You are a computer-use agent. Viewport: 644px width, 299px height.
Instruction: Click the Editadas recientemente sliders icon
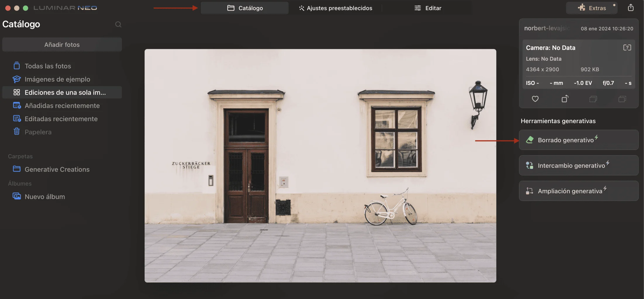pos(17,119)
